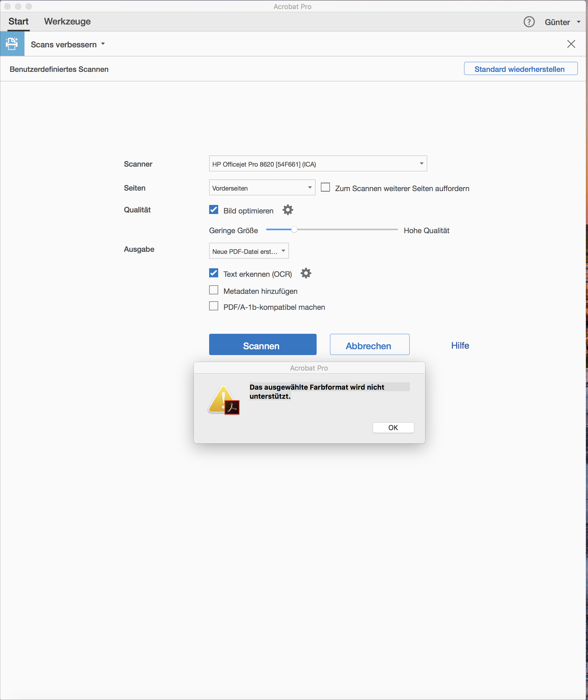The image size is (588, 700).
Task: Enable PDF/A-1b-kompatibel machen checkbox
Action: (x=214, y=306)
